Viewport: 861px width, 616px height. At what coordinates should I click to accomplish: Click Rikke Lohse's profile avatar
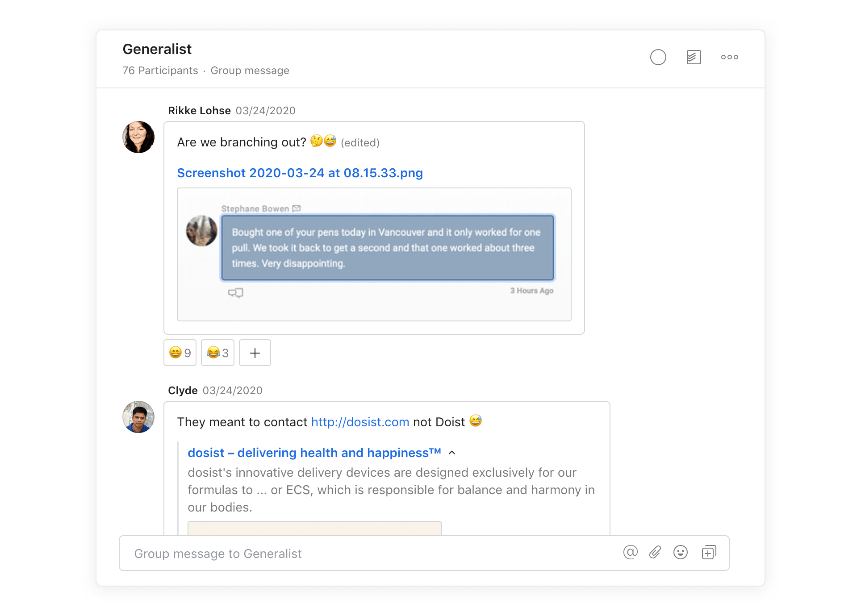138,137
